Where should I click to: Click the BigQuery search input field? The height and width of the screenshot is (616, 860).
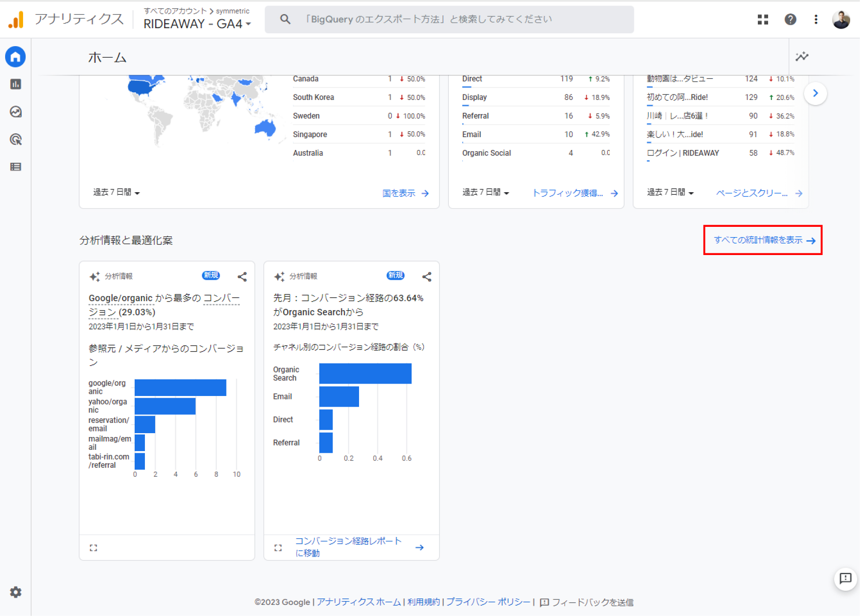pos(449,19)
